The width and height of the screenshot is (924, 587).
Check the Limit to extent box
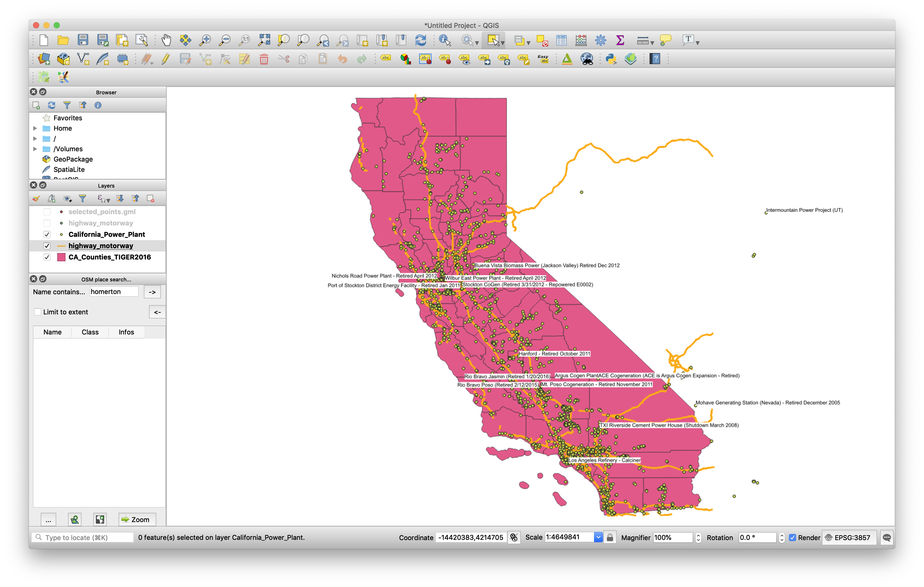(x=38, y=312)
